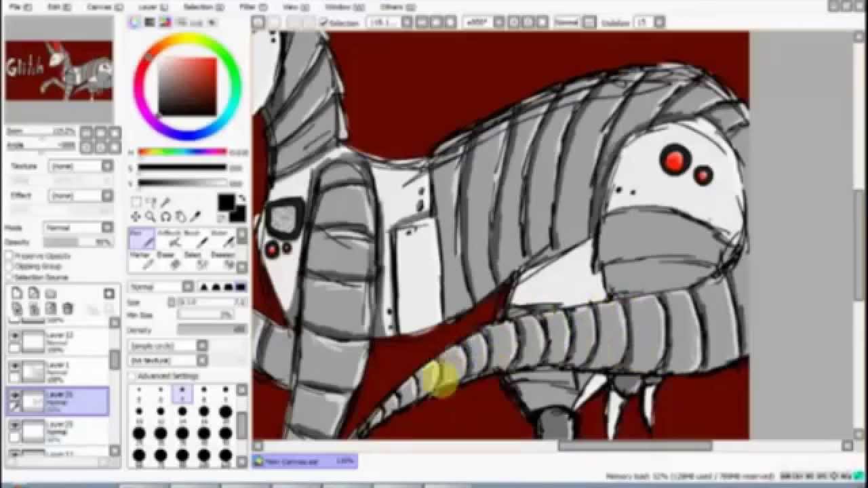The image size is (868, 488).
Task: Activate the move tool
Action: pos(136,217)
